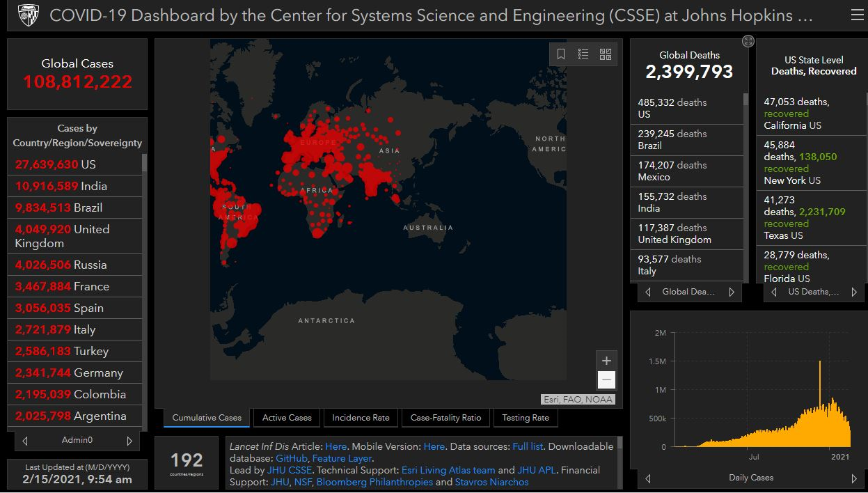
Task: Open the hamburger menu in the header
Action: (857, 15)
